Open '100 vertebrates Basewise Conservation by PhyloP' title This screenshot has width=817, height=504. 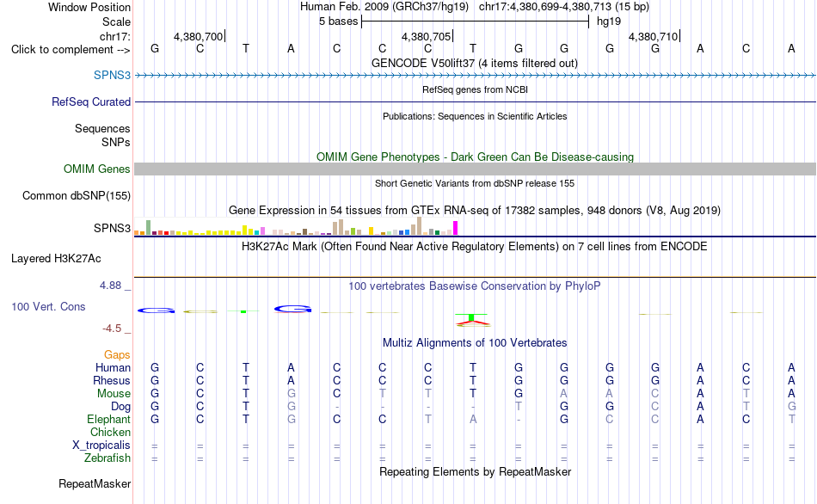pyautogui.click(x=475, y=286)
